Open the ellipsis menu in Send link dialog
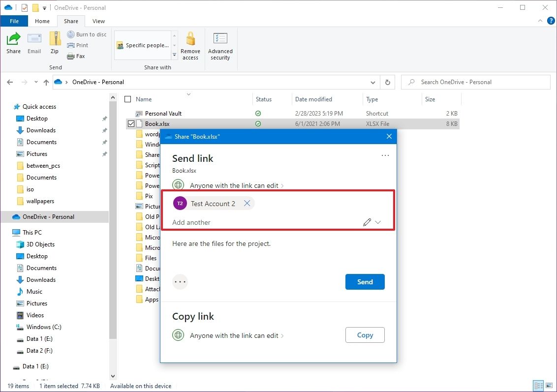Viewport: 557px width, 392px height. (x=385, y=155)
